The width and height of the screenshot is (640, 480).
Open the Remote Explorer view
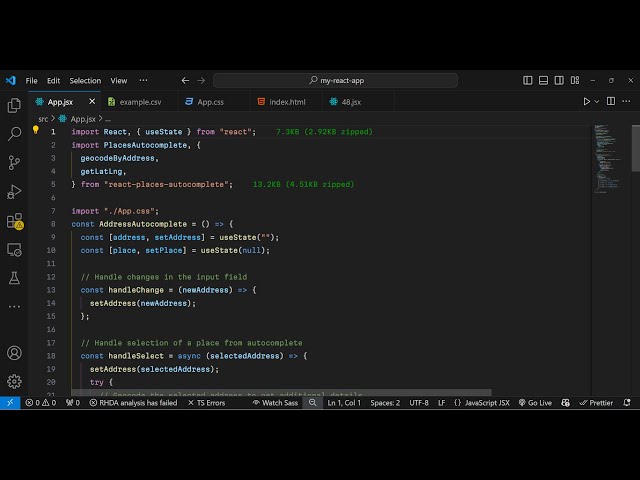[14, 249]
